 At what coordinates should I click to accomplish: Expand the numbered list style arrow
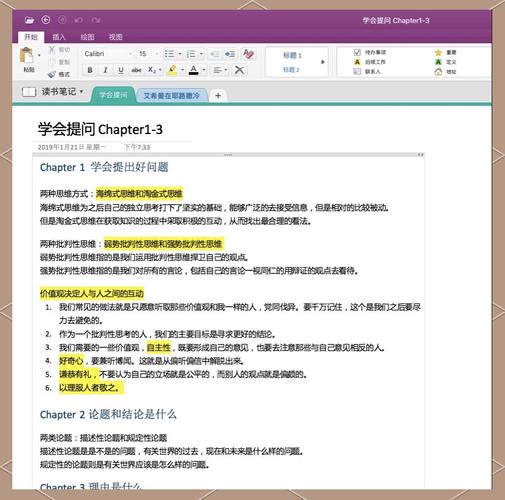click(201, 54)
